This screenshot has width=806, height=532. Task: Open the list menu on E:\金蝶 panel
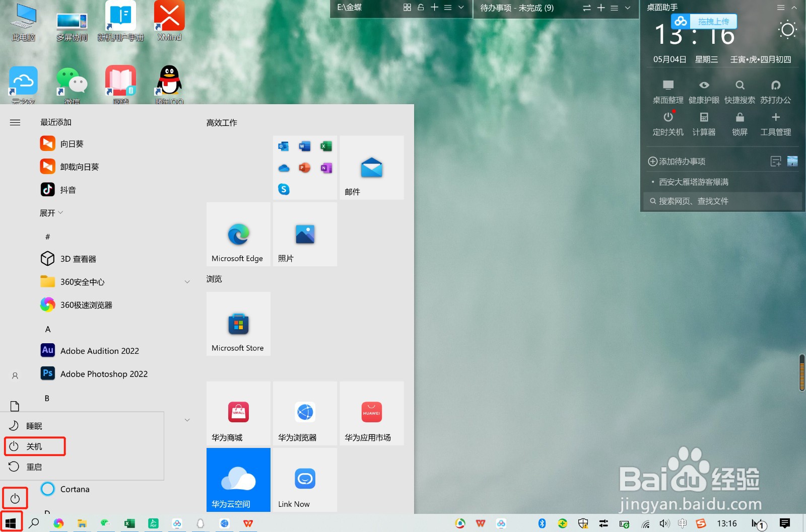(x=448, y=8)
